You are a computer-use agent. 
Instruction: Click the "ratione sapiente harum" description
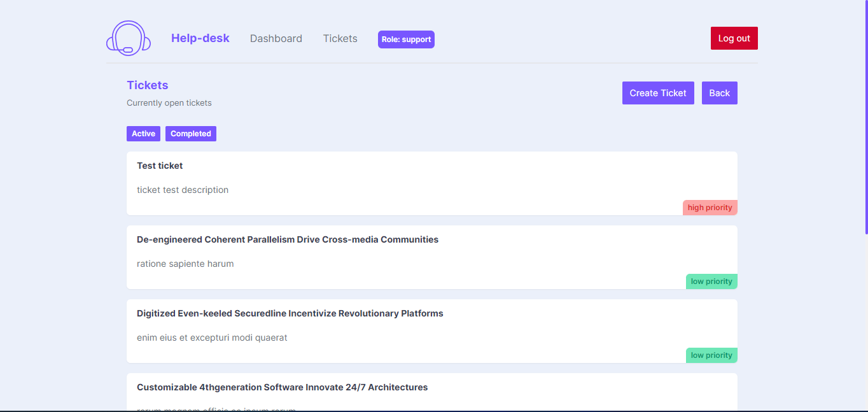pyautogui.click(x=185, y=264)
